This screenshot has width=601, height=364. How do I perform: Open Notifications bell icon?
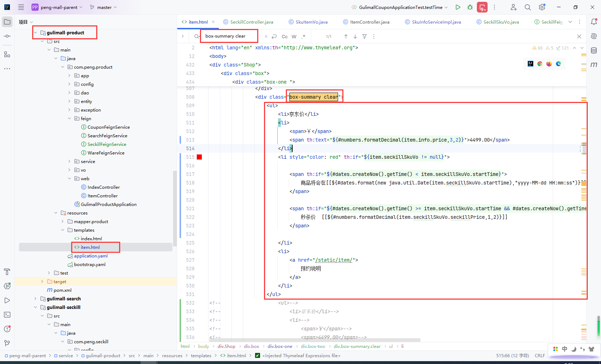pos(594,22)
